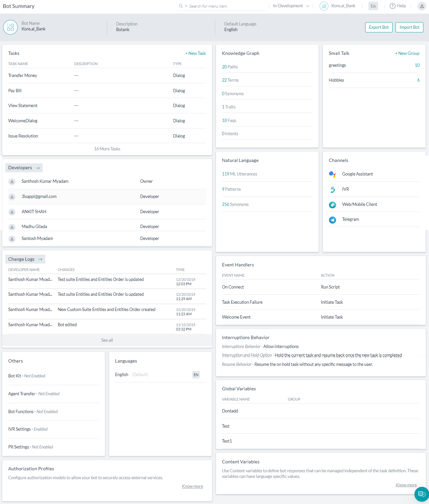Open the IVR channel icon

click(333, 189)
